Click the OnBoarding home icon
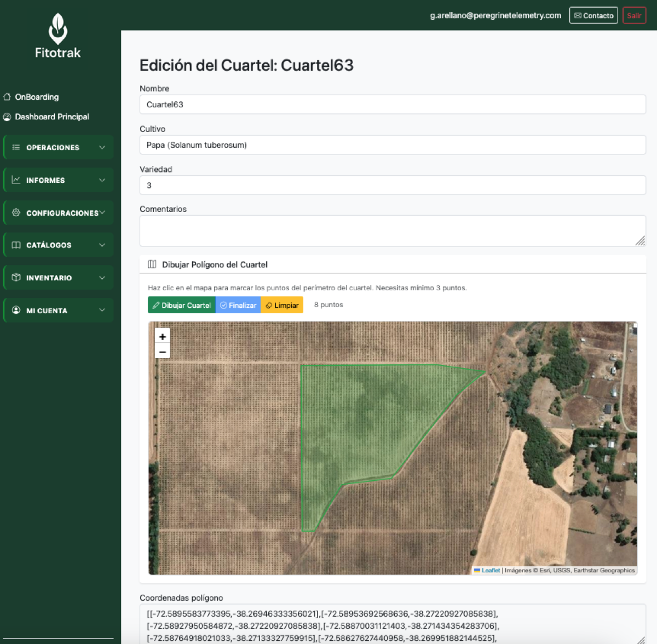Image resolution: width=657 pixels, height=644 pixels. [7, 97]
